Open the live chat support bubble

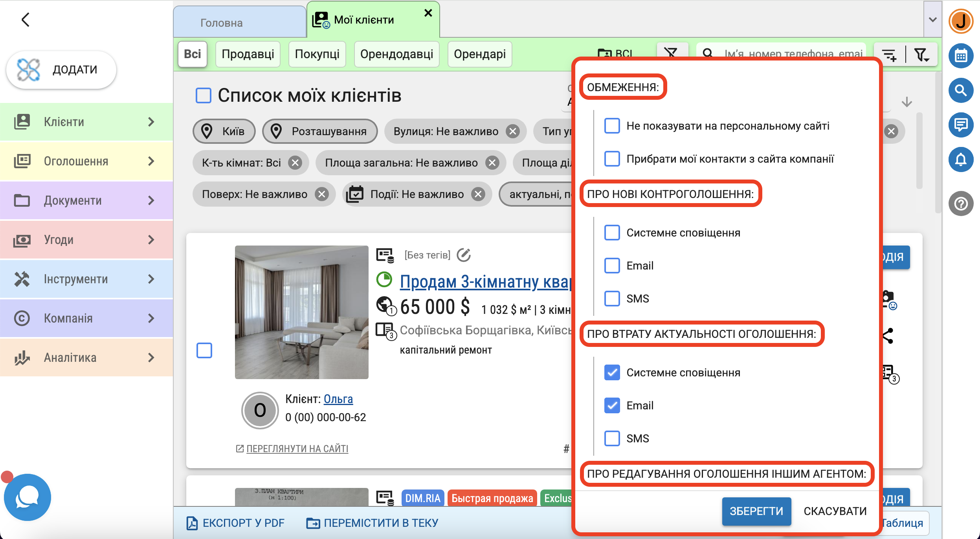[28, 497]
